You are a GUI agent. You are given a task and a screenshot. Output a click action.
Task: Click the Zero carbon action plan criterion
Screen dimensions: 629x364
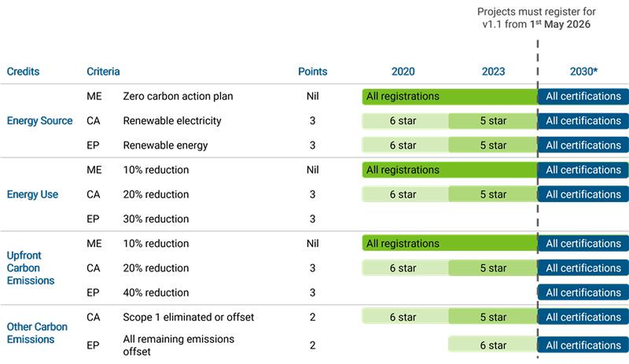[178, 96]
